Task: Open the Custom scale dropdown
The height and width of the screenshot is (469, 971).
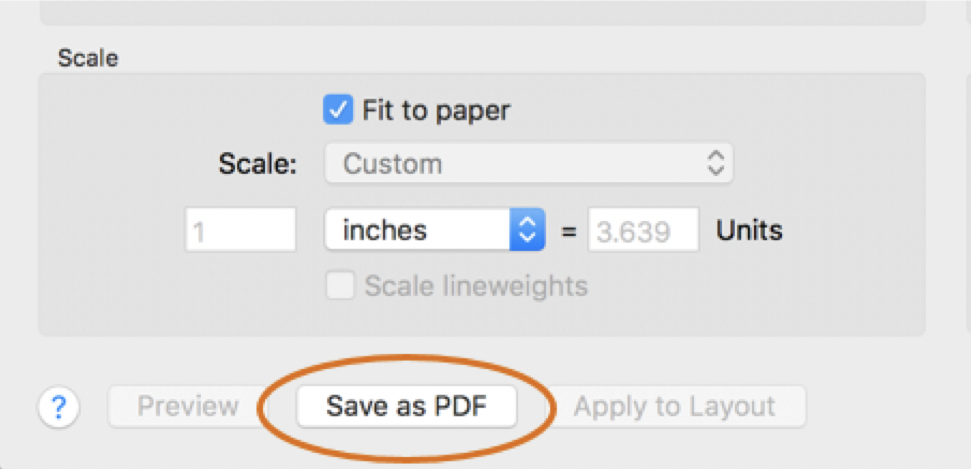Action: tap(528, 164)
